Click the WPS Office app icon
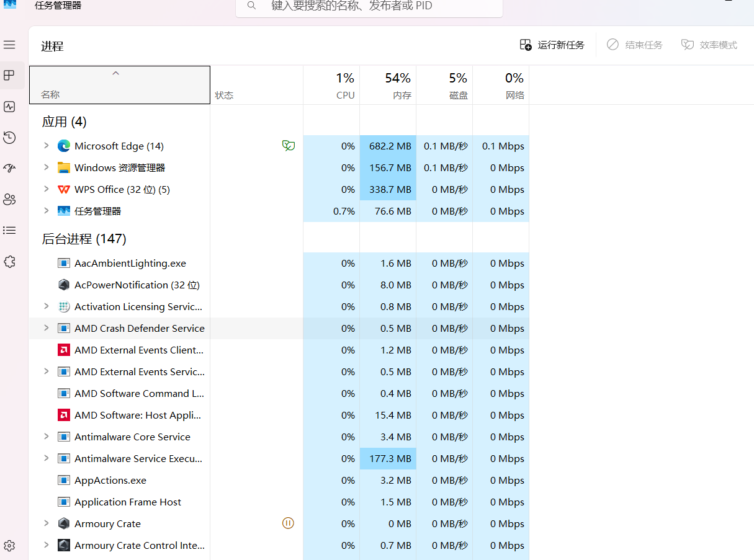This screenshot has width=754, height=560. tap(63, 189)
